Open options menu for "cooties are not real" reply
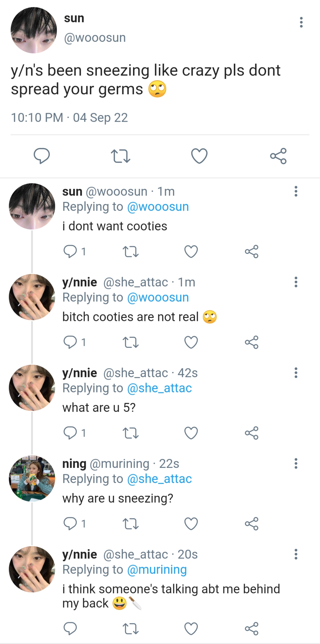Screen dimensions: 320x644 (296, 282)
